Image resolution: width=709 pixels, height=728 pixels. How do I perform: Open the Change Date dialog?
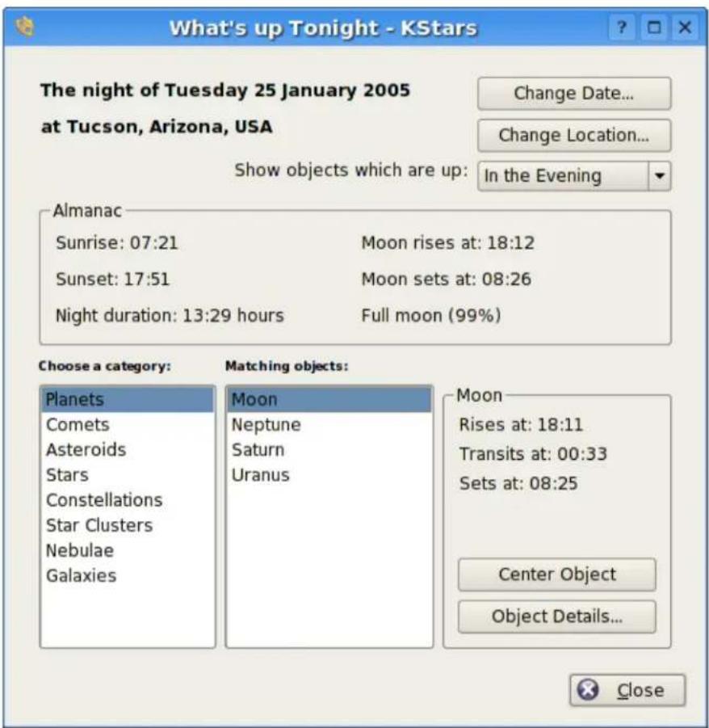pyautogui.click(x=574, y=93)
